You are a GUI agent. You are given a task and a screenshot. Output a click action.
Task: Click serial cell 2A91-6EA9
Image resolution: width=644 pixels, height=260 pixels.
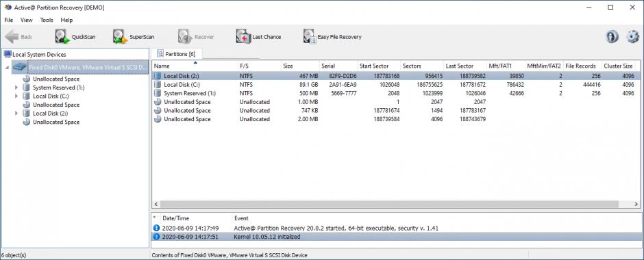click(343, 84)
